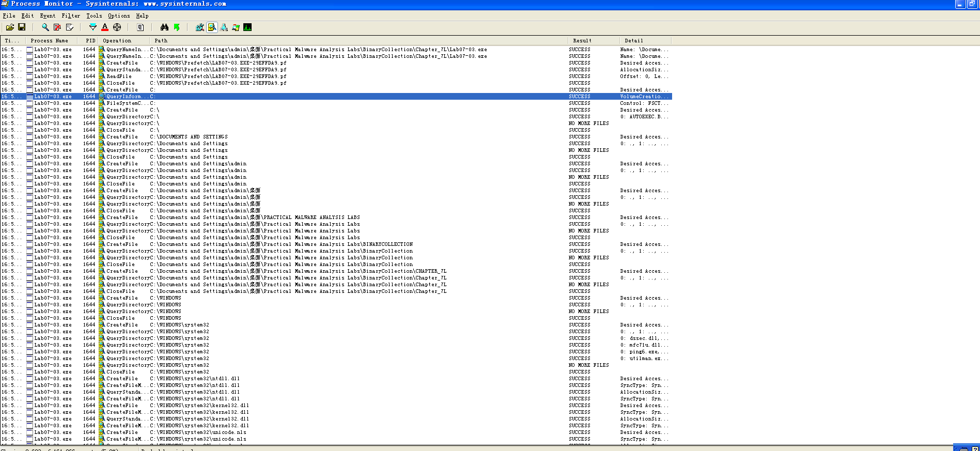Click the binoculars Find icon
Viewport: 980px width, 451px height.
(164, 27)
